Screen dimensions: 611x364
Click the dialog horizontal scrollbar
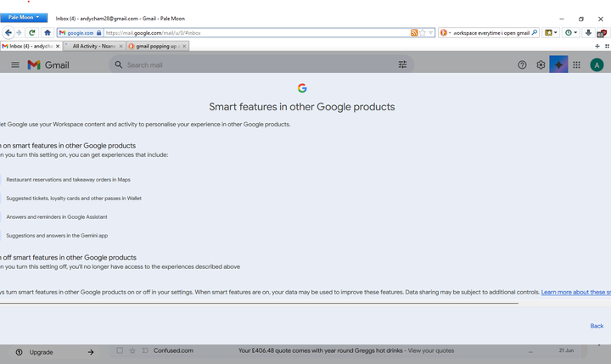coord(259,303)
